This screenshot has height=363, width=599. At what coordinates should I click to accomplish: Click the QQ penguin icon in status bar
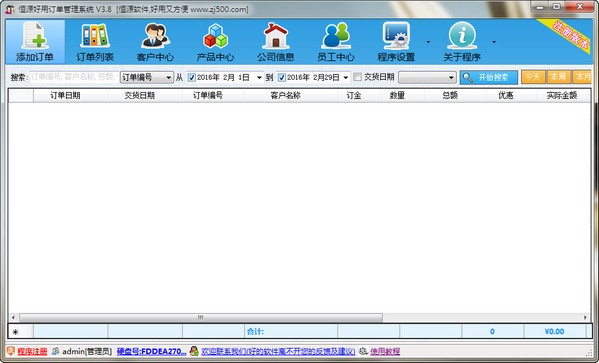tap(194, 351)
